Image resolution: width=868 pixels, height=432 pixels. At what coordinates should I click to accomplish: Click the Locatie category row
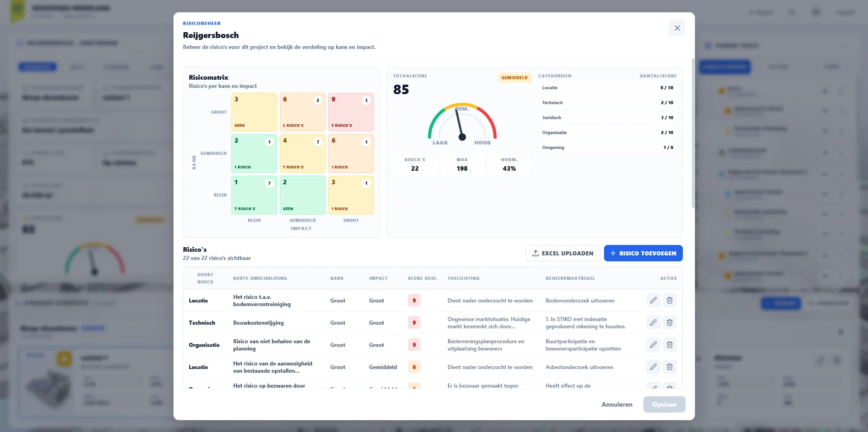click(x=607, y=88)
